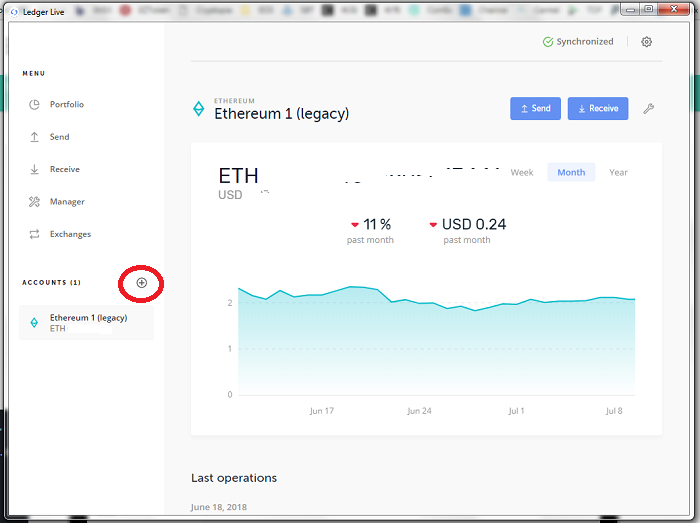Click the Ethereum 1 (legacy) page title
700x523 pixels.
[282, 114]
